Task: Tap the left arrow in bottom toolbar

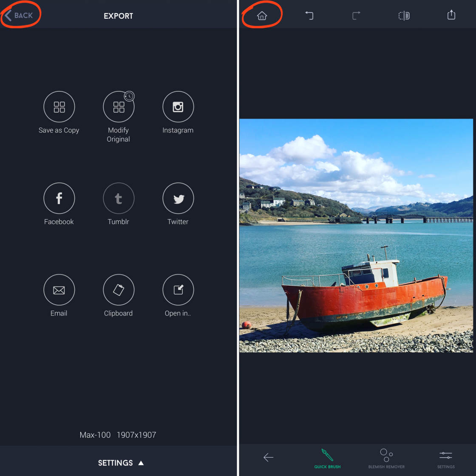Action: tap(268, 457)
